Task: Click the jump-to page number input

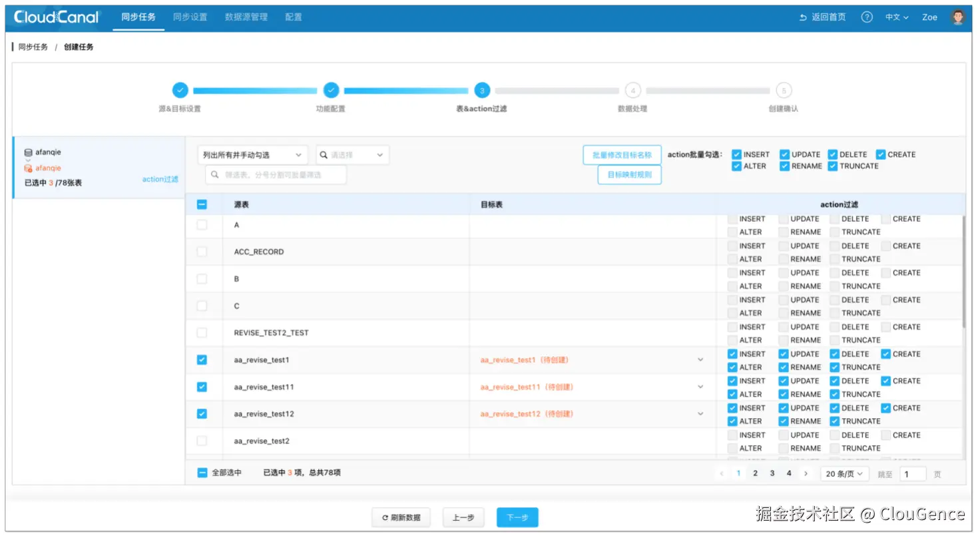Action: tap(913, 474)
